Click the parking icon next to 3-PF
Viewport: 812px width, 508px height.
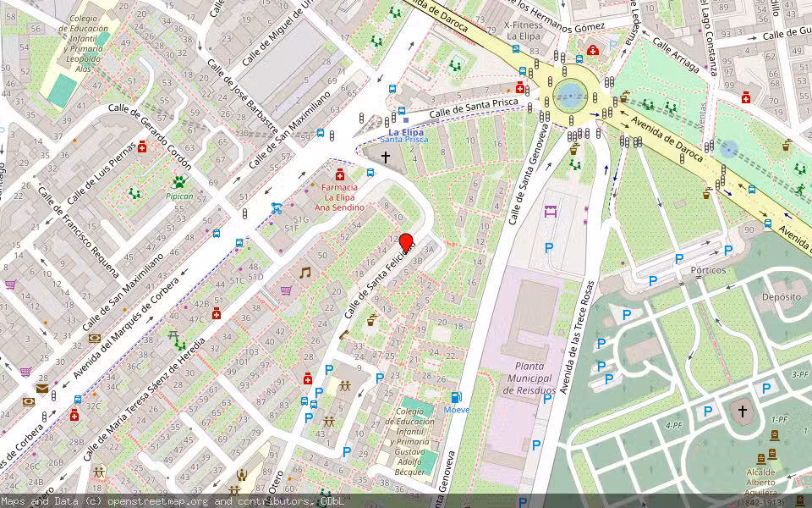pyautogui.click(x=766, y=389)
